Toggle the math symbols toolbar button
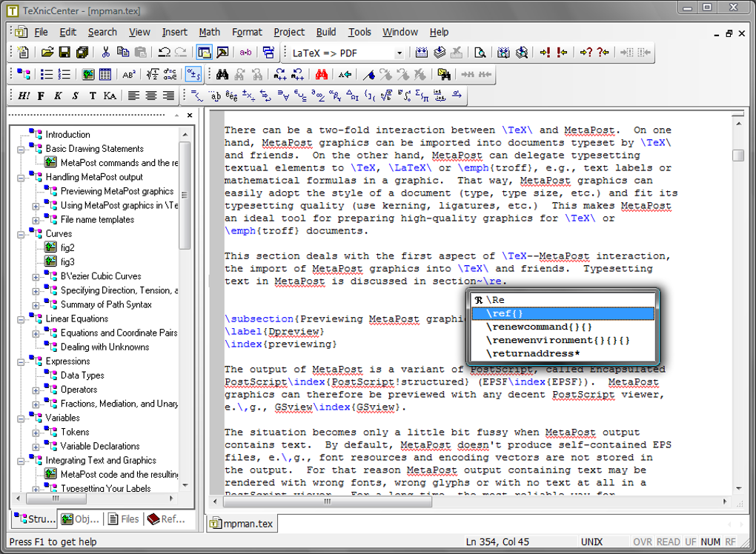756x554 pixels. [x=193, y=74]
